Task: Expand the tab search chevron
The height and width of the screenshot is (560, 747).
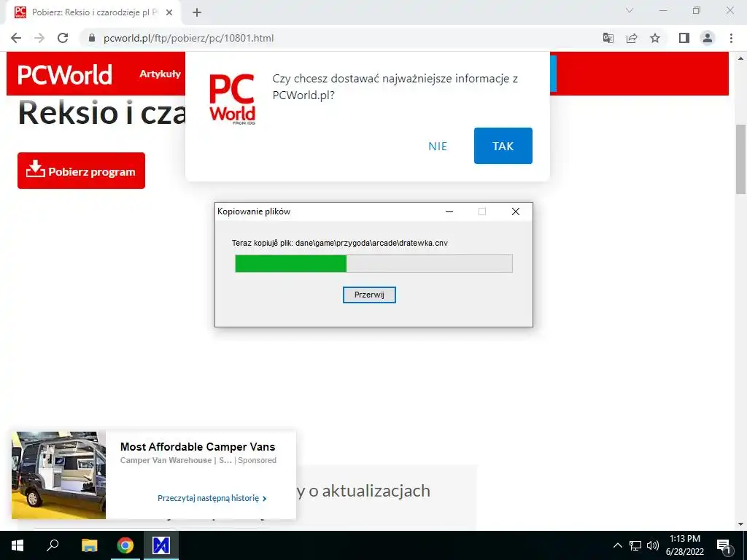Action: point(630,10)
